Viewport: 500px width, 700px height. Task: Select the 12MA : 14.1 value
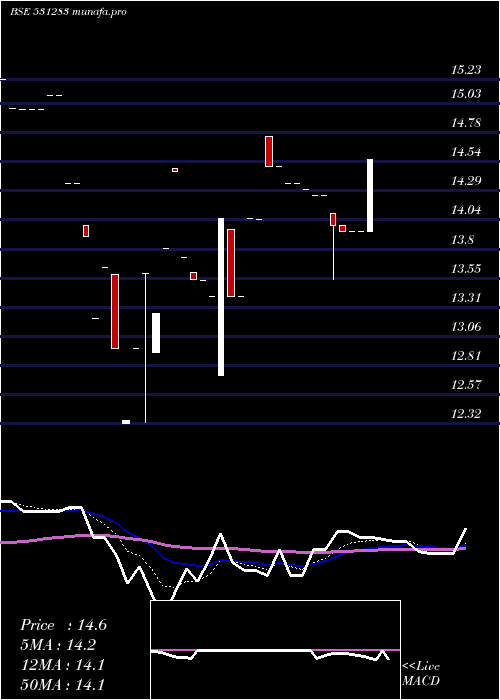(x=63, y=665)
